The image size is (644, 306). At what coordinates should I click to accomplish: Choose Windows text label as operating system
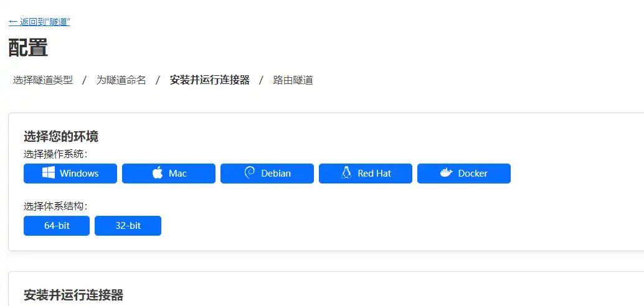(79, 174)
